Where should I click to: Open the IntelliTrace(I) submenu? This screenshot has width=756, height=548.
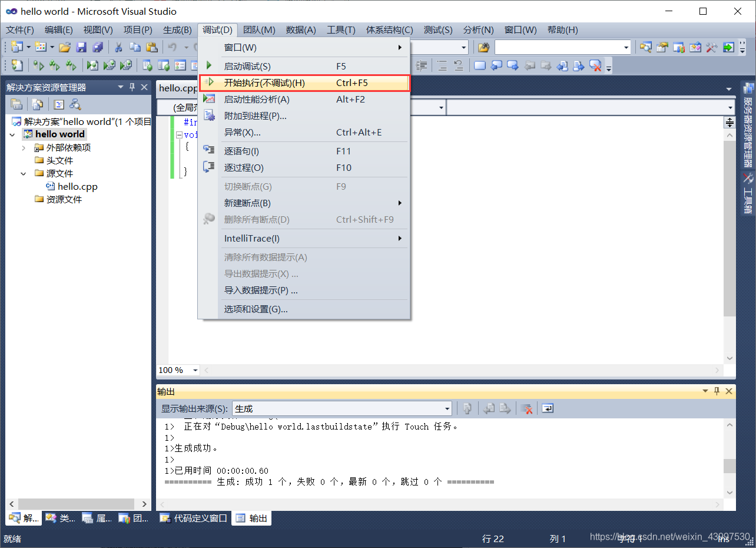(x=304, y=239)
